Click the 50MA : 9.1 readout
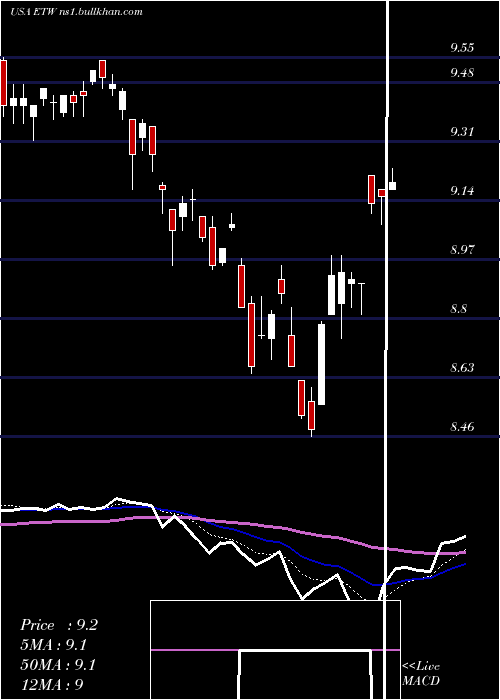This screenshot has height=700, width=500. pyautogui.click(x=58, y=665)
